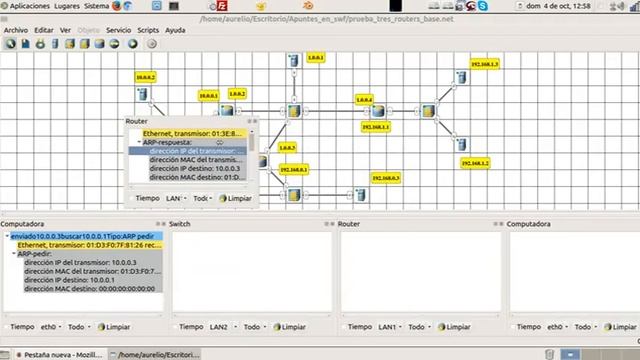This screenshot has height=360, width=640.
Task: Switch to /home/aurelio/Escritori... taskbar window
Action: (x=155, y=355)
